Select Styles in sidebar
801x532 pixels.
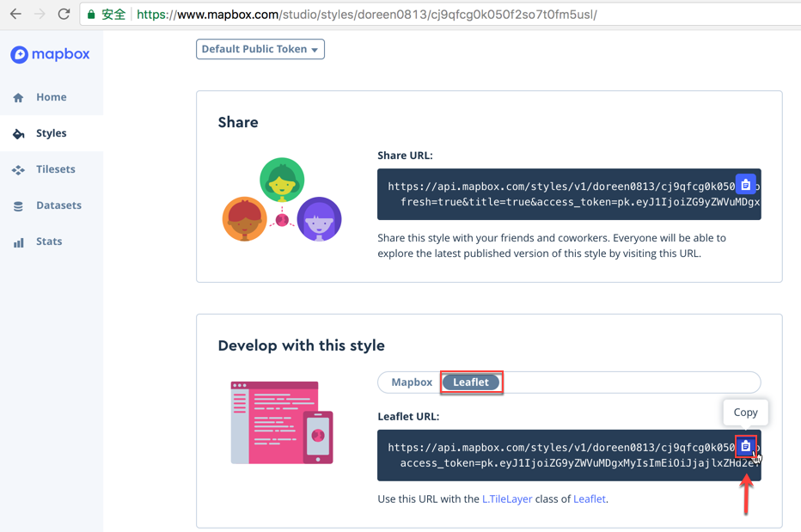click(x=51, y=133)
